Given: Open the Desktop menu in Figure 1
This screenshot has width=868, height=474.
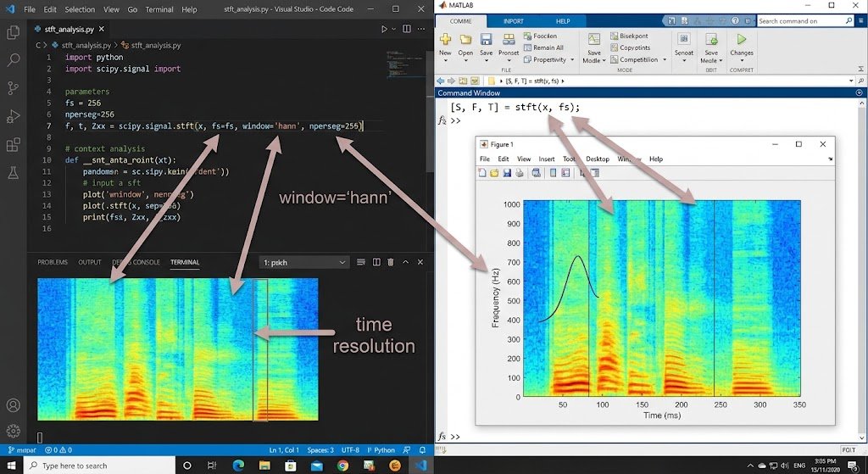Looking at the screenshot, I should point(598,159).
